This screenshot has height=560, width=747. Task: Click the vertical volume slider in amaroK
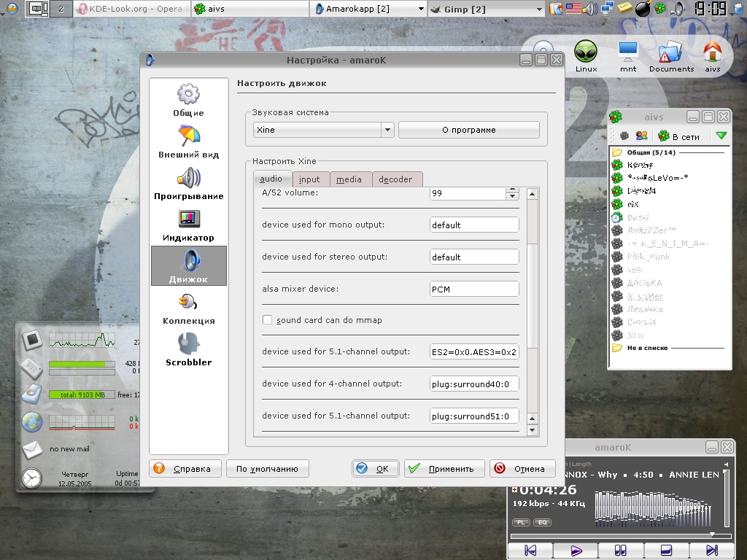click(726, 498)
